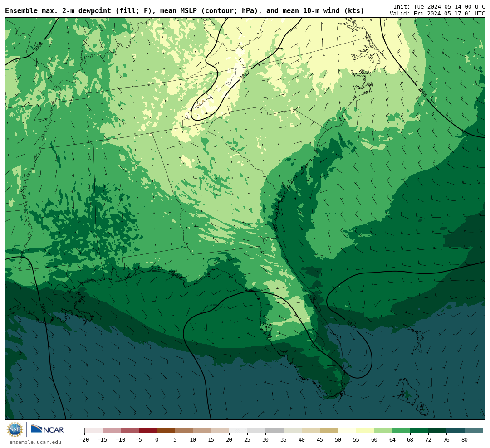Click the 64 colorbar tick label
This screenshot has height=448, width=490.
click(x=392, y=440)
